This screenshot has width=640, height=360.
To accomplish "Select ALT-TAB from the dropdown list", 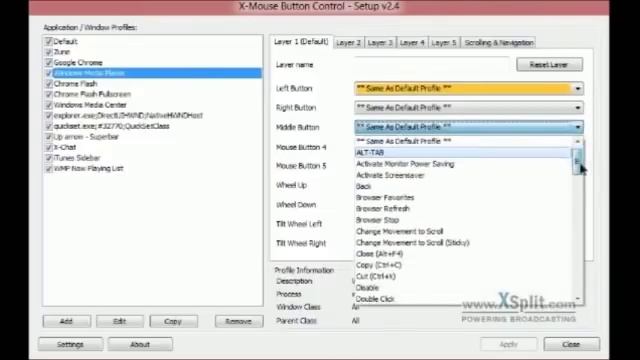I will pos(463,153).
